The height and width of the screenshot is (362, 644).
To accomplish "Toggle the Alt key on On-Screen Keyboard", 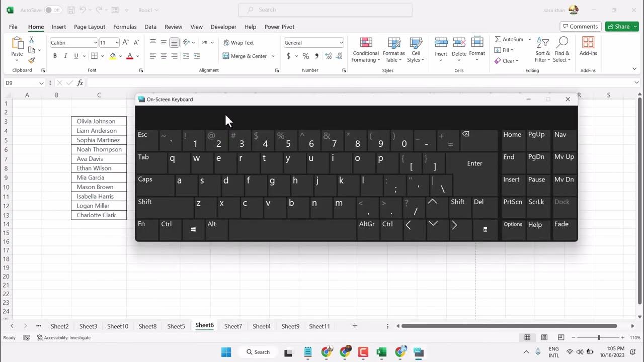I will (216, 230).
